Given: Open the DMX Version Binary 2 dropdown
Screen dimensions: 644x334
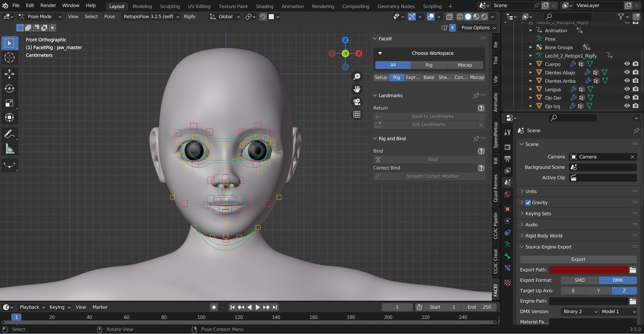Looking at the screenshot, I should [579, 311].
